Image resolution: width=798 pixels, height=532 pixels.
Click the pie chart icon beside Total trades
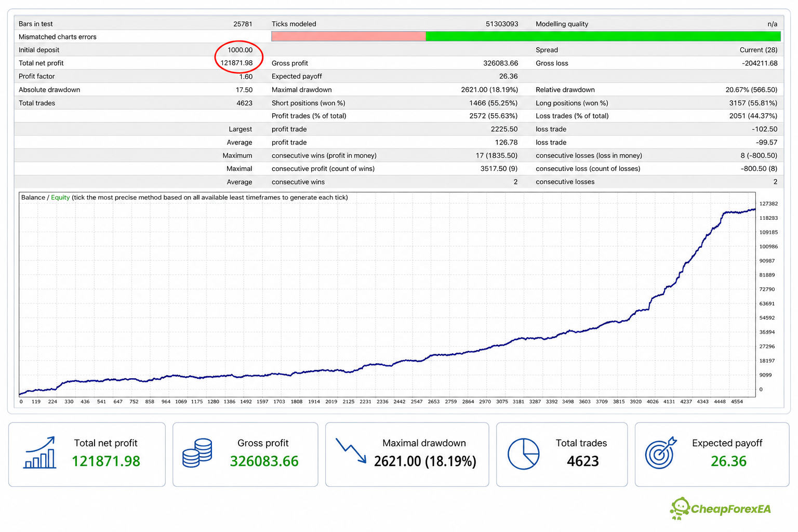coord(523,454)
